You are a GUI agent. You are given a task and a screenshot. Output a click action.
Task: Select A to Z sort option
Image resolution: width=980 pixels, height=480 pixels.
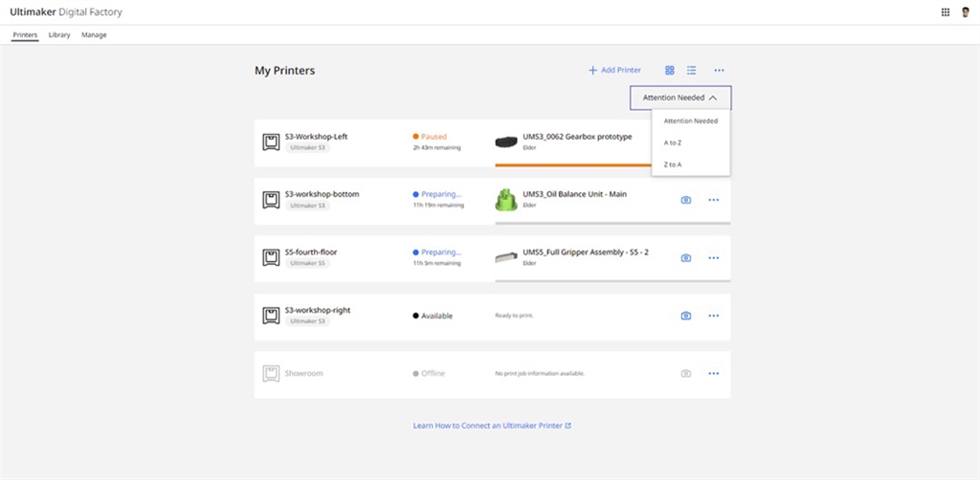pos(673,142)
